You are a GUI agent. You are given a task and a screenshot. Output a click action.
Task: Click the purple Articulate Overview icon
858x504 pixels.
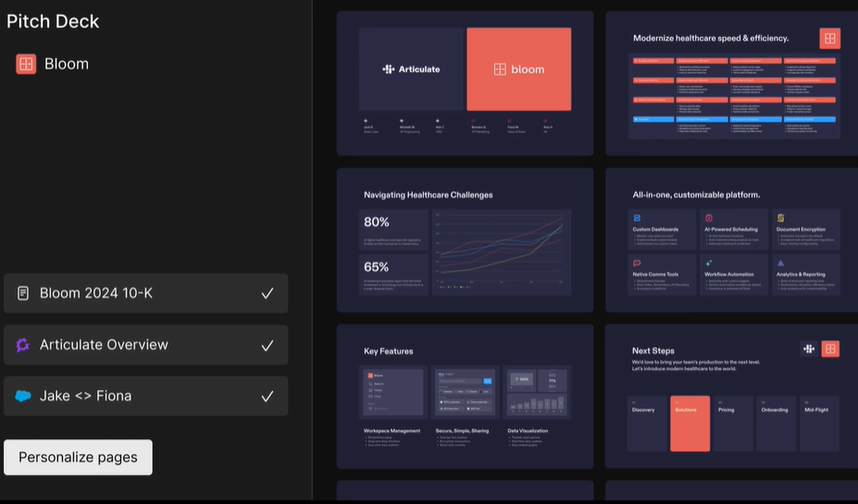coord(22,345)
